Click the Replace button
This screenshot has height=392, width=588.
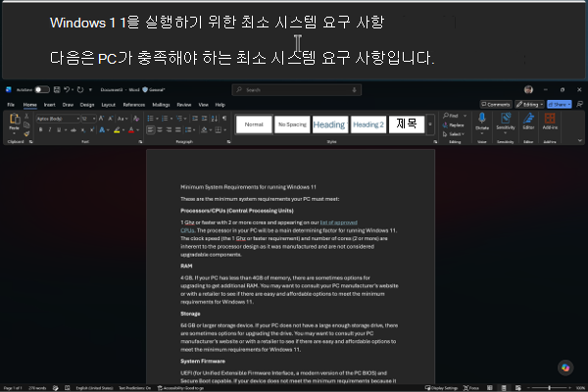pyautogui.click(x=454, y=124)
